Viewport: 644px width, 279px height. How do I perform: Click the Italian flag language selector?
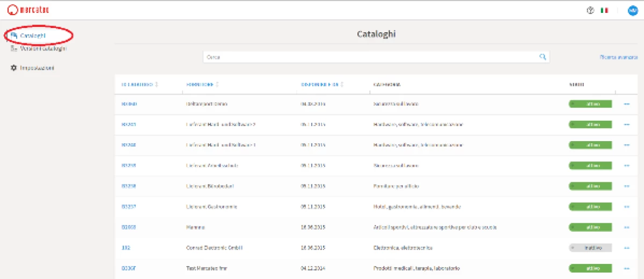pos(605,10)
